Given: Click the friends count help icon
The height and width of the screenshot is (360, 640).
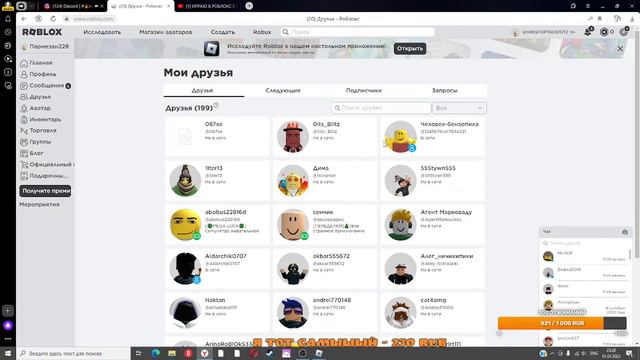Looking at the screenshot, I should [216, 105].
